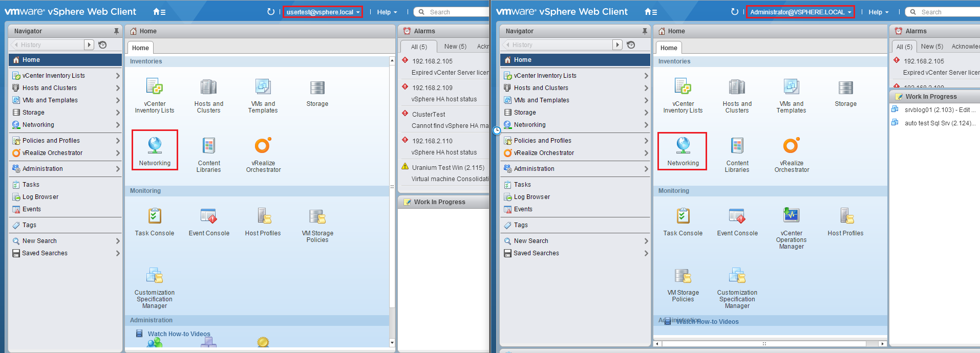Click refresh icon in usertest window header

[271, 12]
